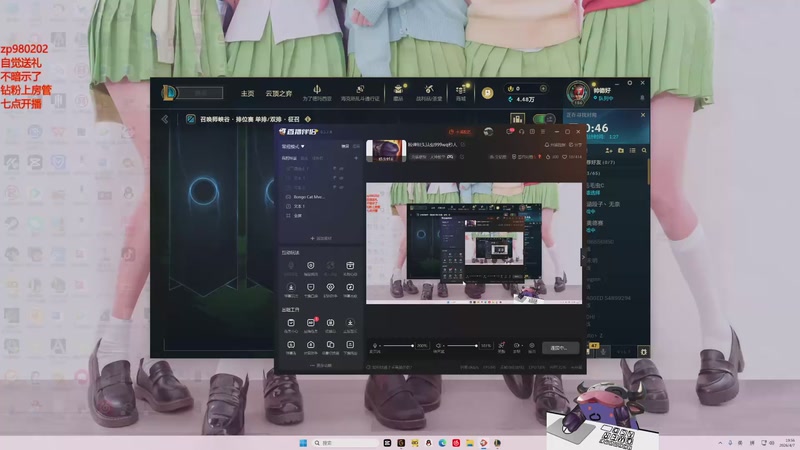This screenshot has width=800, height=450.
Task: Click the gold coin icon in League header
Action: [x=487, y=93]
